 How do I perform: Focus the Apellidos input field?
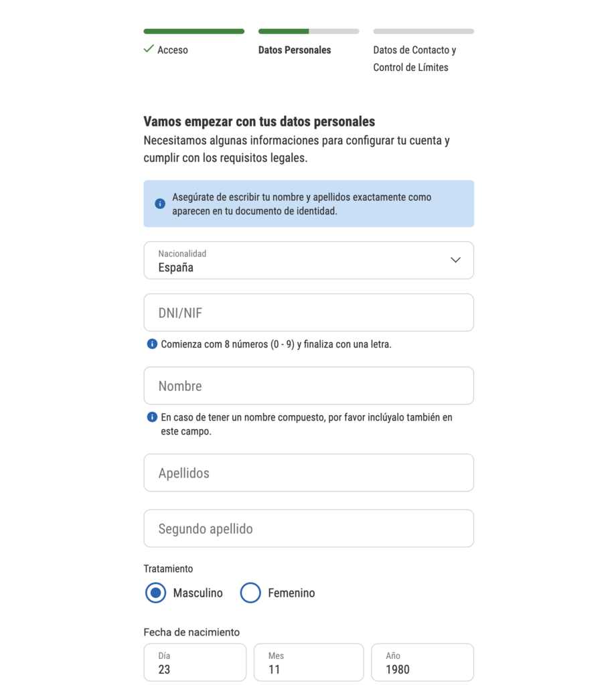pyautogui.click(x=309, y=473)
